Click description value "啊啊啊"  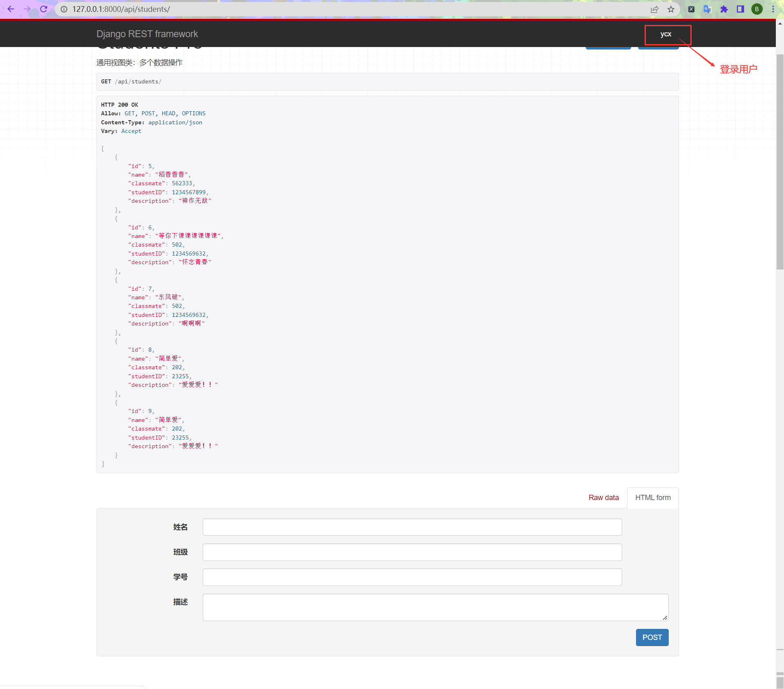point(192,323)
